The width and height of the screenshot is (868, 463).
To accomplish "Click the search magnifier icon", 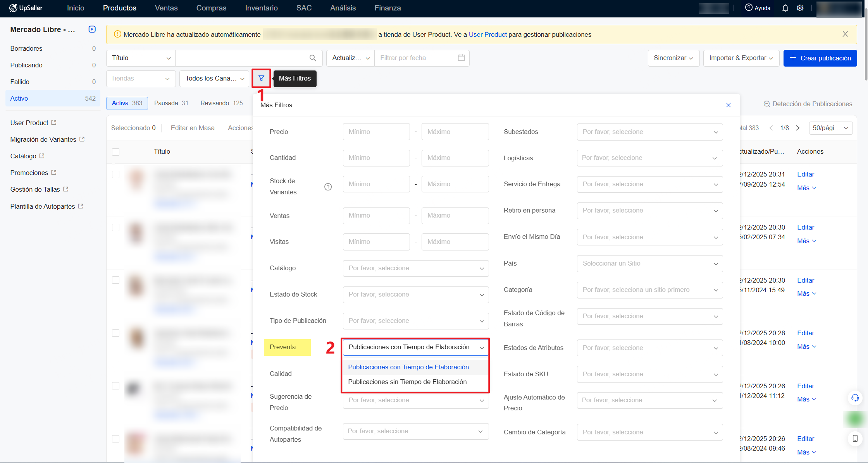I will click(x=313, y=58).
